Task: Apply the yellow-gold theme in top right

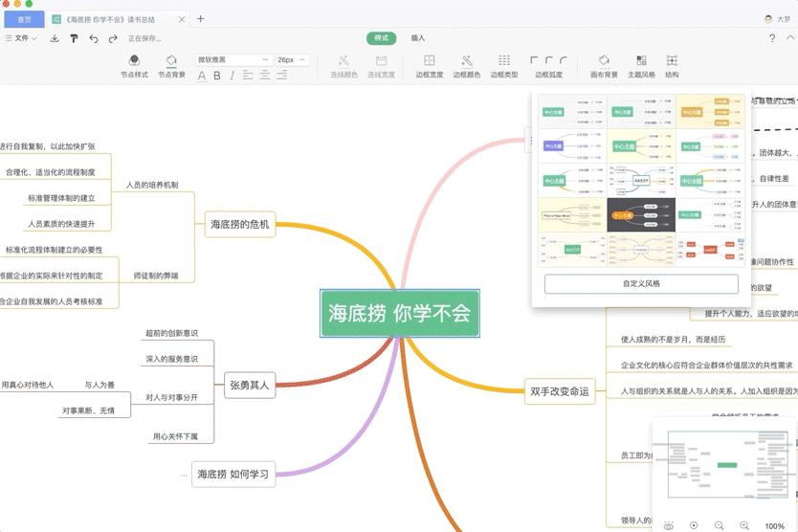Action: pos(710,112)
